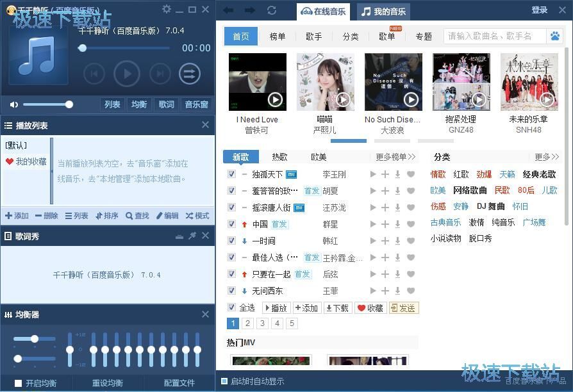Open the 歌单 playlists tab
The height and width of the screenshot is (392, 573).
pyautogui.click(x=387, y=36)
